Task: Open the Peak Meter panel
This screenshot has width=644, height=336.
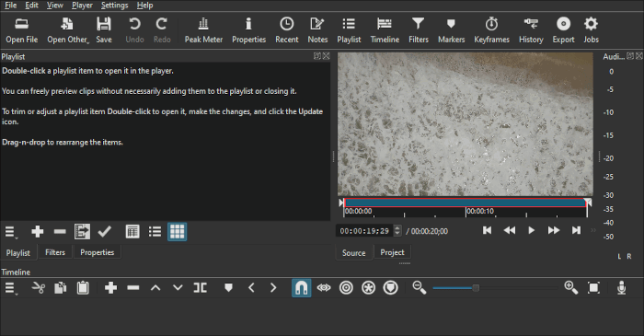Action: 203,30
